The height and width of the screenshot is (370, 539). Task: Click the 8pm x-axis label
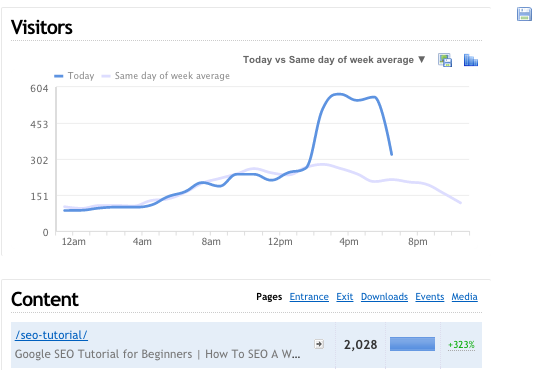pos(418,242)
